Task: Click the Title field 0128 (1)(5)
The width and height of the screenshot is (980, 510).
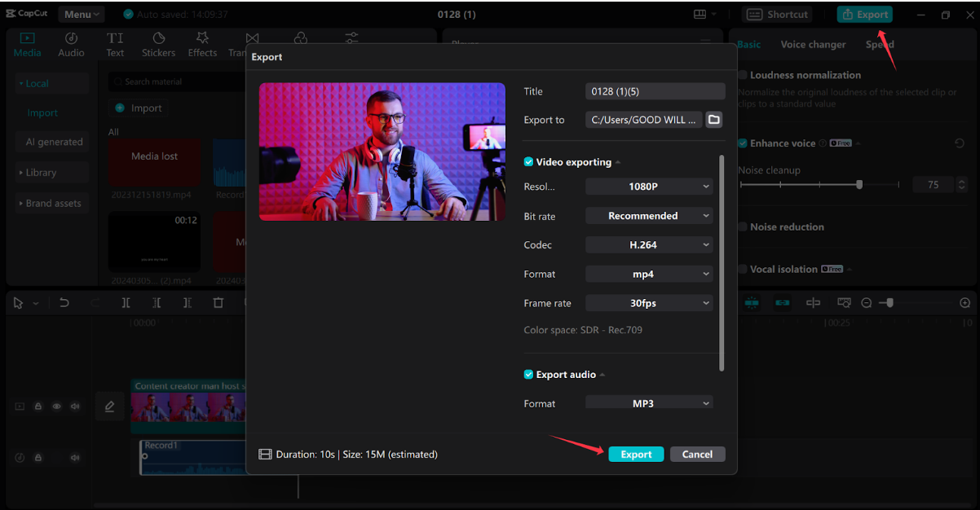Action: 656,91
